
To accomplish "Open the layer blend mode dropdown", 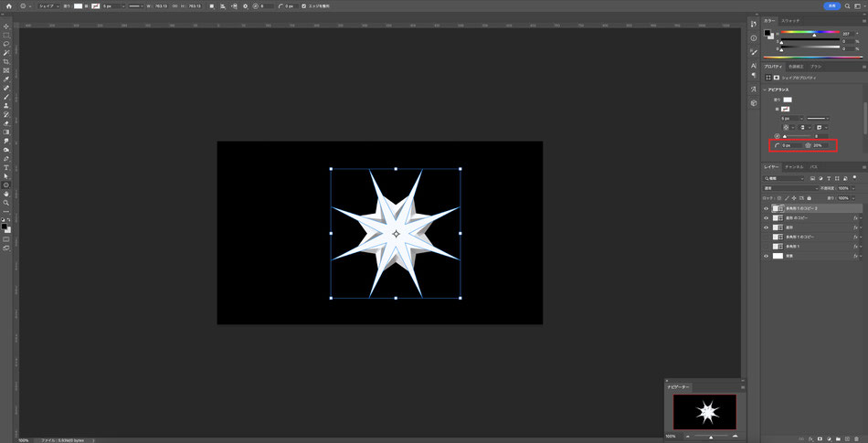I will [790, 188].
